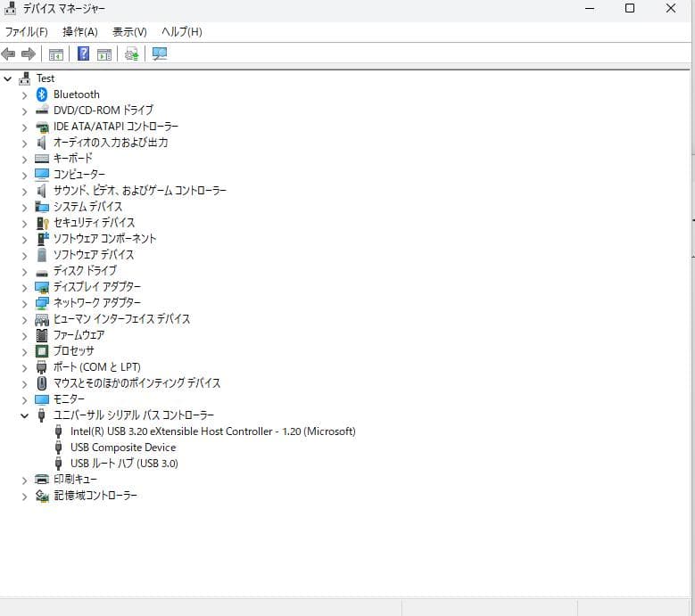Viewport: 695px width, 616px height.
Task: Select the ヒューマン インターフェイス デバイス label
Action: [121, 319]
